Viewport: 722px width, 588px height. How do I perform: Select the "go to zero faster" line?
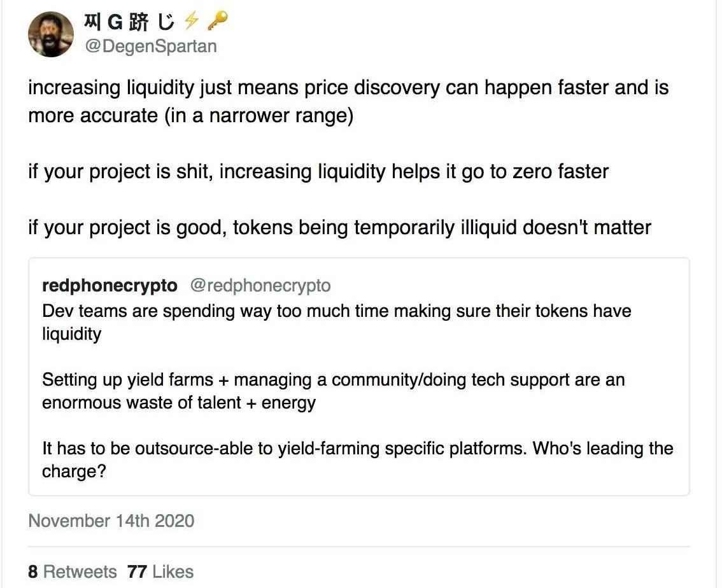click(318, 171)
